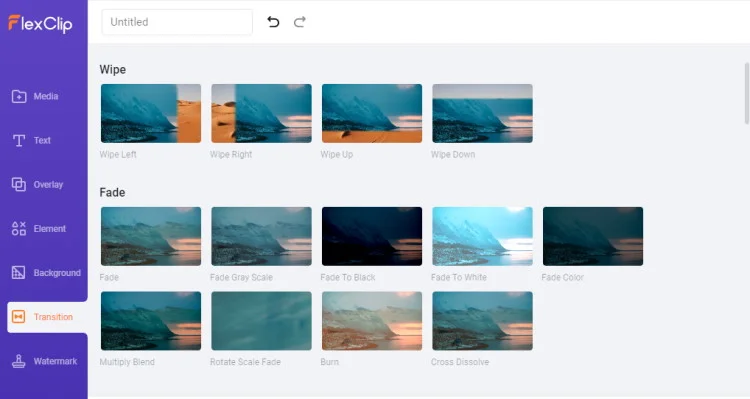Click the "Fade Color" caption text
This screenshot has width=750, height=399.
(562, 277)
